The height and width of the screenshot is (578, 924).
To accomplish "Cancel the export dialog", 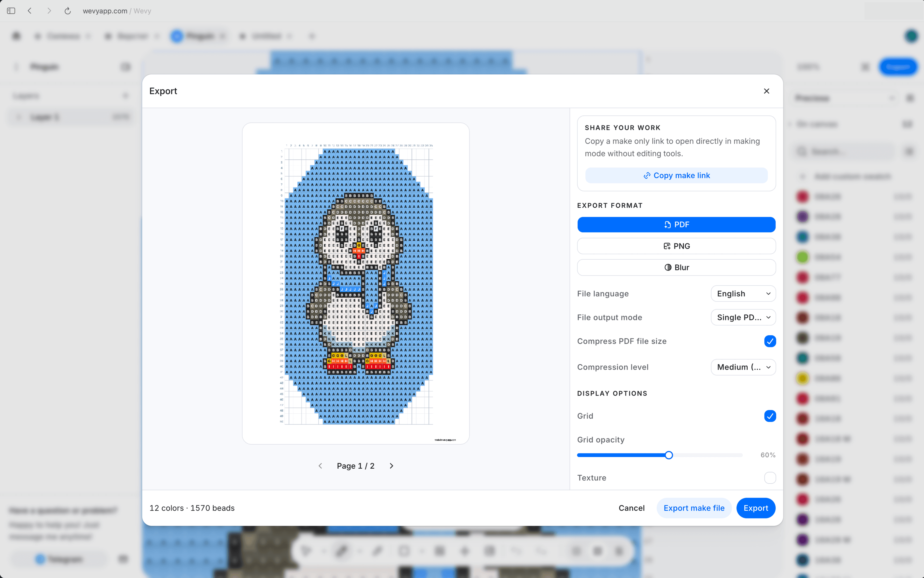I will point(632,508).
